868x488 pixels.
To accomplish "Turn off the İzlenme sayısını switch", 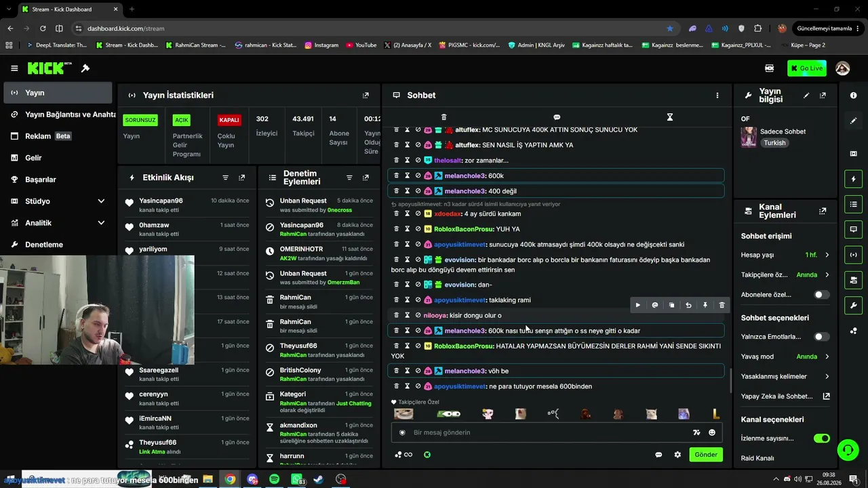I will point(821,439).
